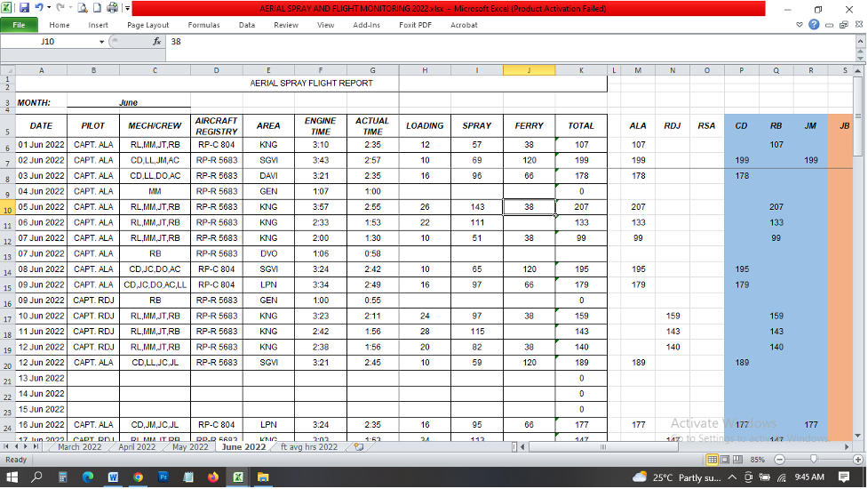Click the zoom in plus button
This screenshot has height=489, width=868.
pos(858,460)
